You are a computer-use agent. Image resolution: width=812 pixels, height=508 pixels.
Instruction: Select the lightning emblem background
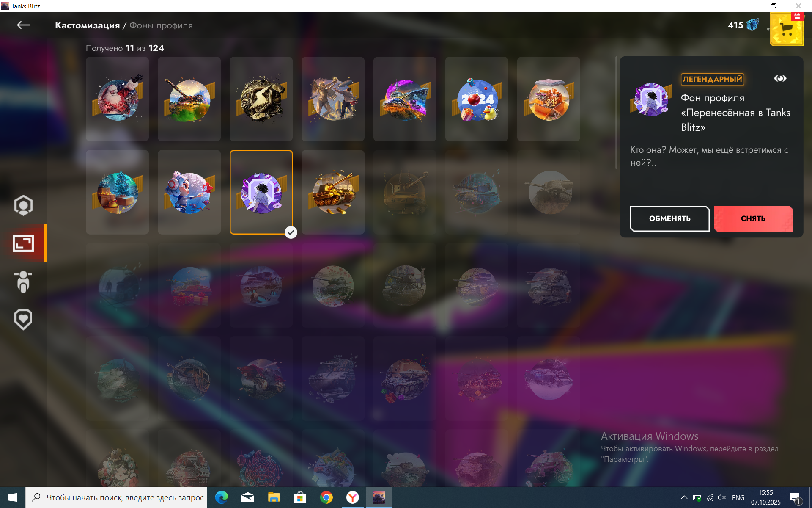[261, 99]
